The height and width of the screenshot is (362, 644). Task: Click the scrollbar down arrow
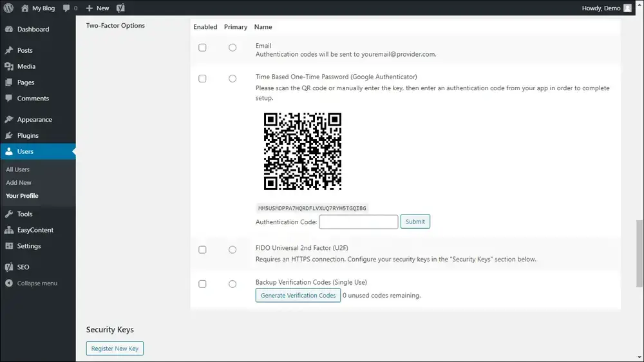(639, 358)
